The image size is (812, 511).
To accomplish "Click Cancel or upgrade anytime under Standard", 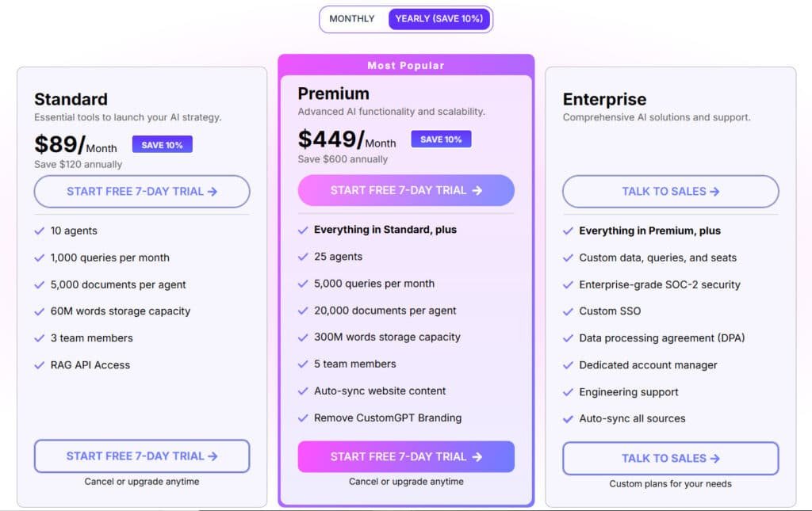I will pos(141,481).
